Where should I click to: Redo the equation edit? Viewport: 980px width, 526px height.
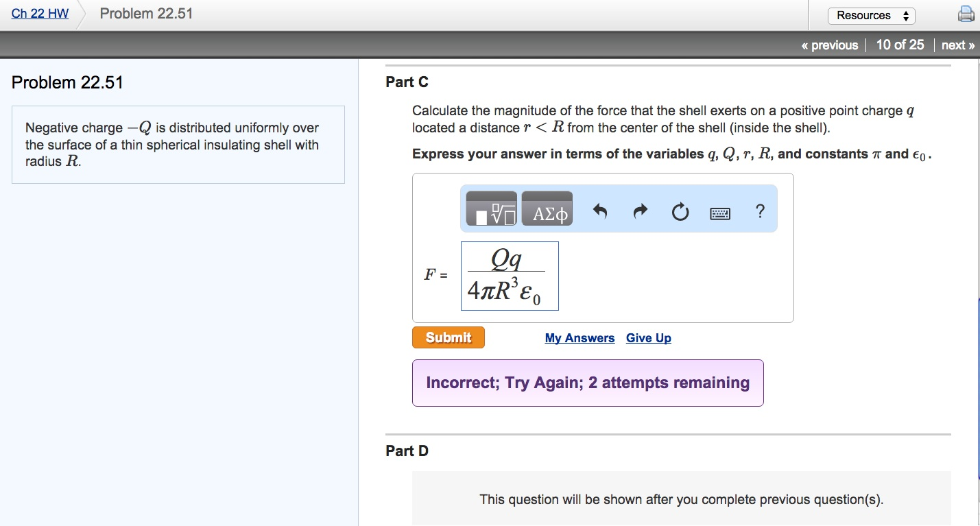tap(639, 211)
